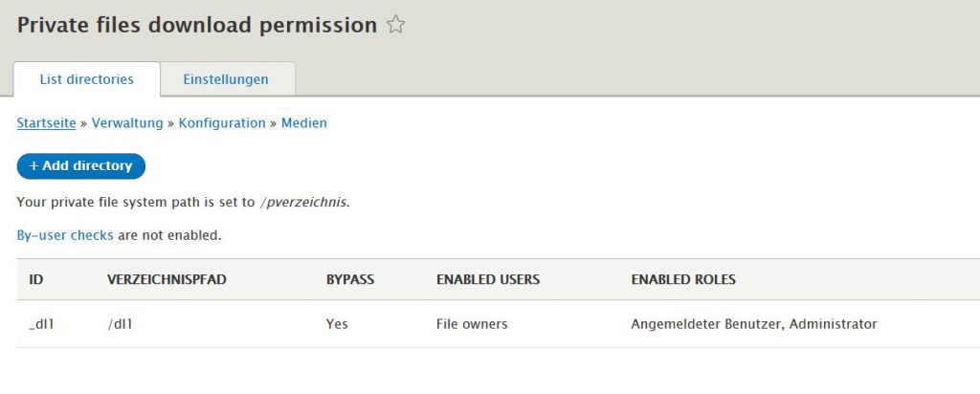
Task: Navigate to Konfiguration in the breadcrumb
Action: 222,123
